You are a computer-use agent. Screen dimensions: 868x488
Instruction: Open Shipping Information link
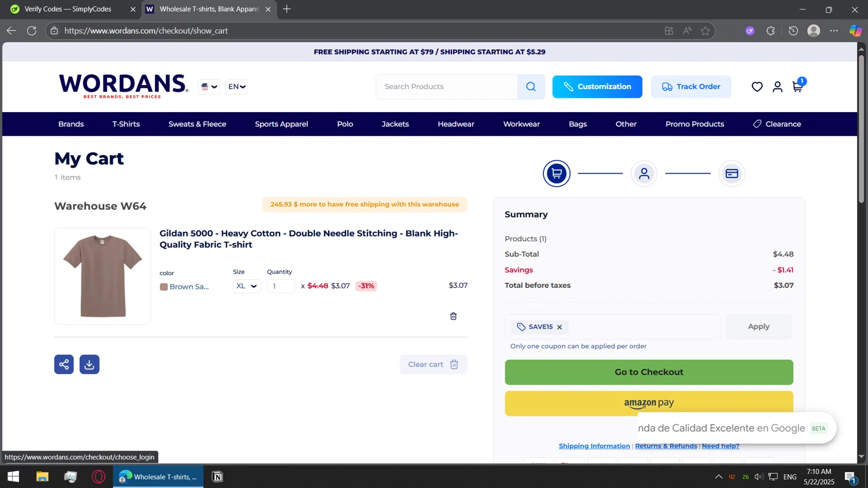click(x=594, y=446)
